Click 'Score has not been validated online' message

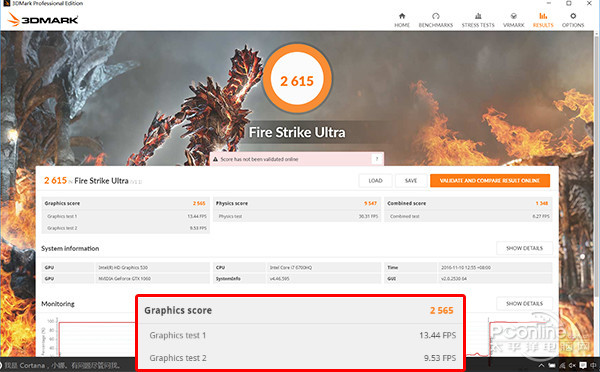pos(259,159)
